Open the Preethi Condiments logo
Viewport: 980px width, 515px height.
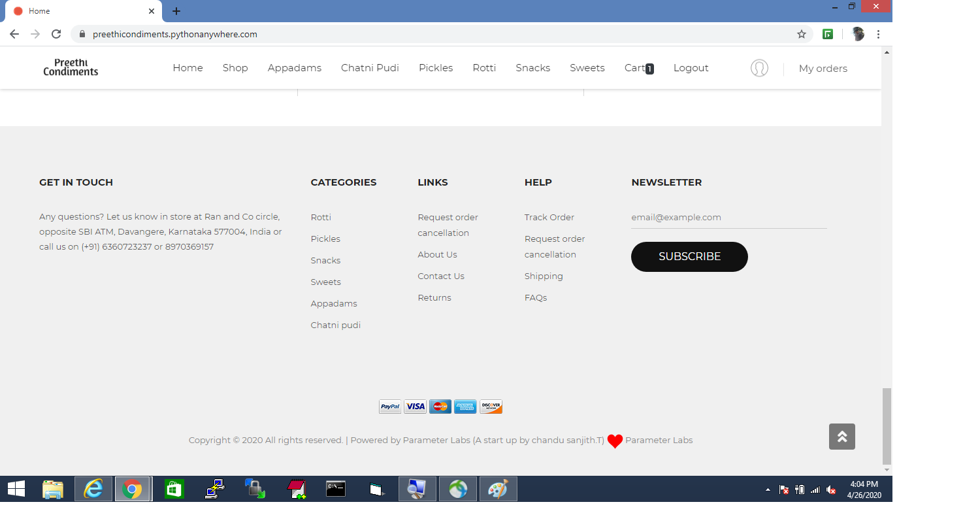tap(70, 67)
